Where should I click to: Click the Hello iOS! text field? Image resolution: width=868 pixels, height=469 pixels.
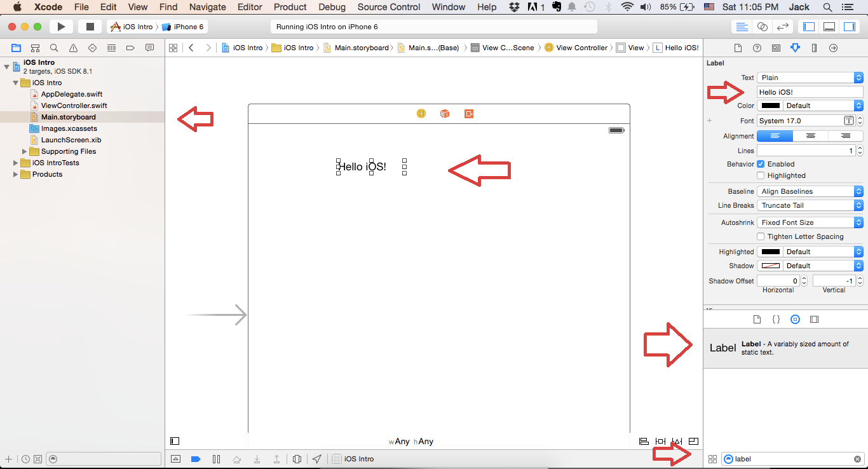[x=810, y=92]
